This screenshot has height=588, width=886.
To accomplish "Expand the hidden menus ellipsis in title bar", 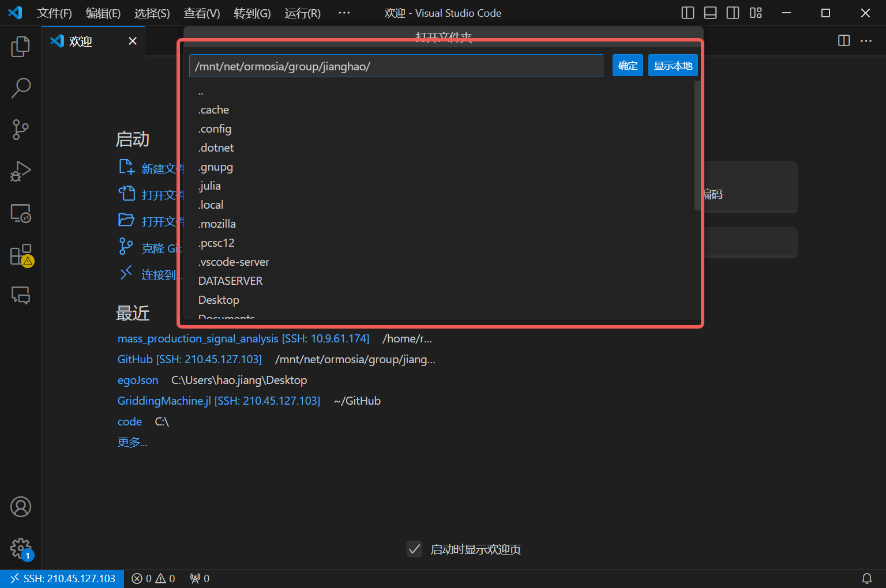I will pyautogui.click(x=344, y=13).
